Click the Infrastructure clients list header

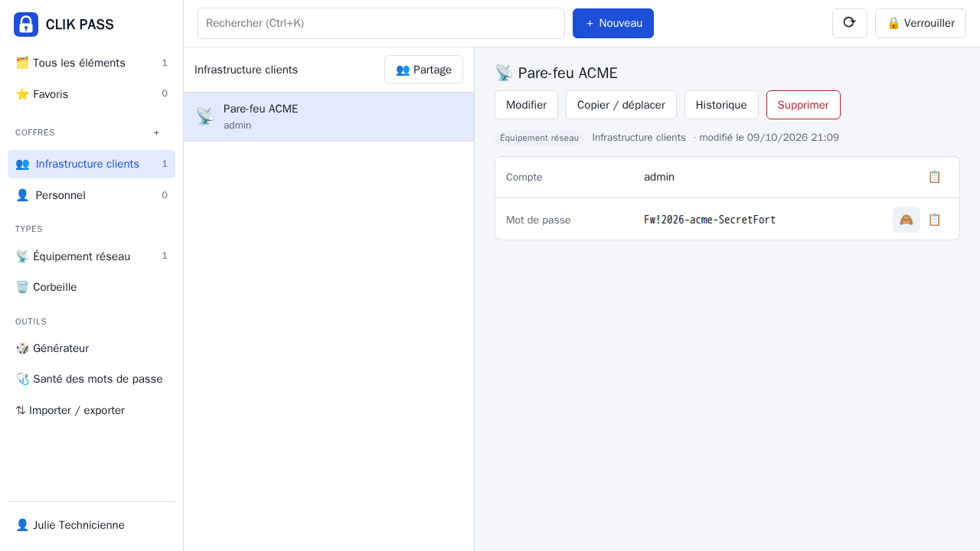click(246, 70)
